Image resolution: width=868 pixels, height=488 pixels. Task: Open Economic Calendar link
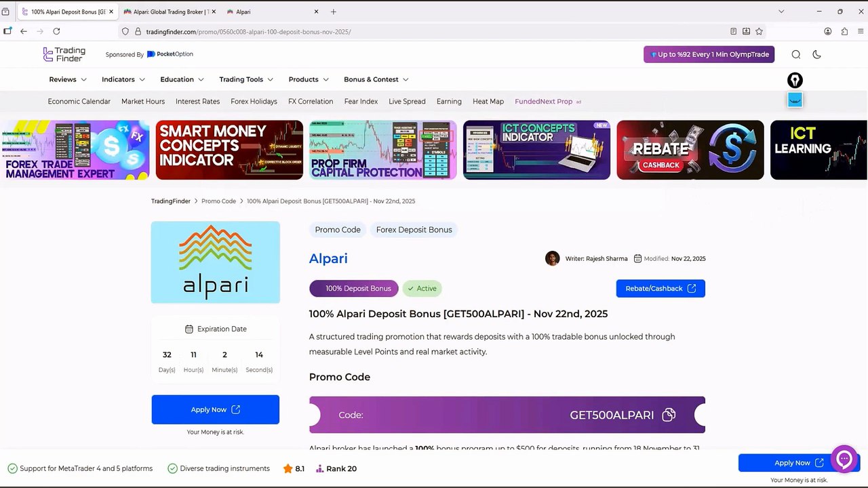pos(79,102)
